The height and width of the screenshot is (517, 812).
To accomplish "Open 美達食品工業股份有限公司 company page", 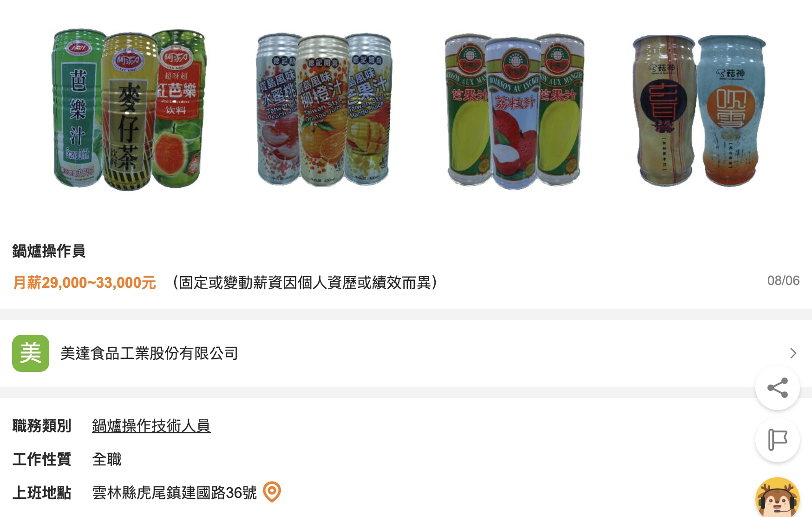I will pyautogui.click(x=149, y=353).
